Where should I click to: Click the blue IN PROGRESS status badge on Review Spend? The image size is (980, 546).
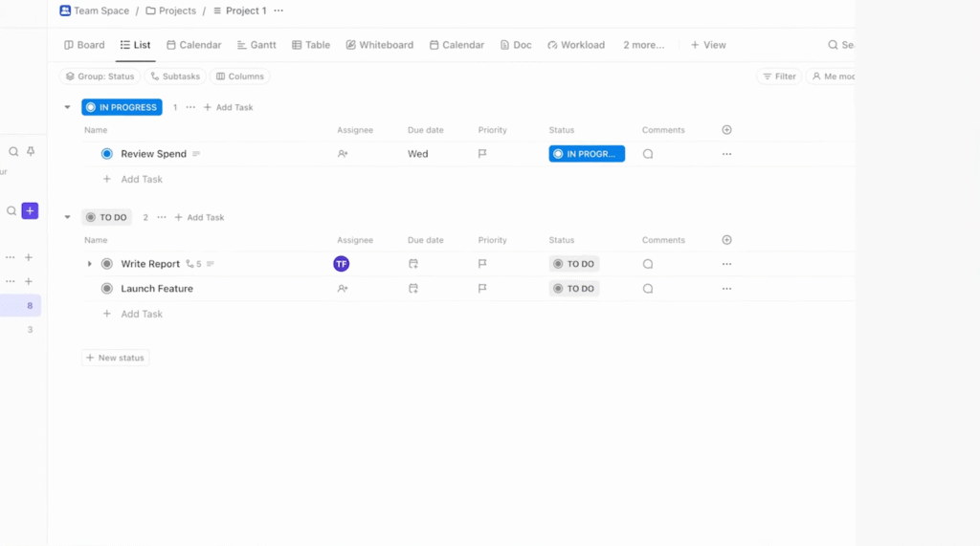[x=586, y=154]
